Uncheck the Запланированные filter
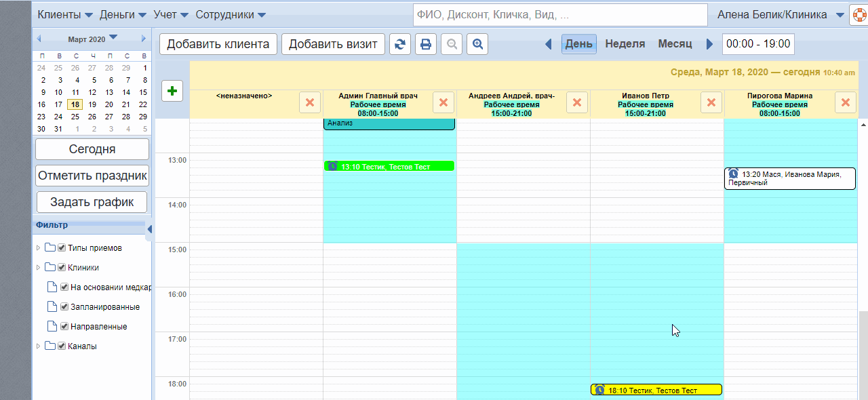The height and width of the screenshot is (400, 868). (x=64, y=306)
